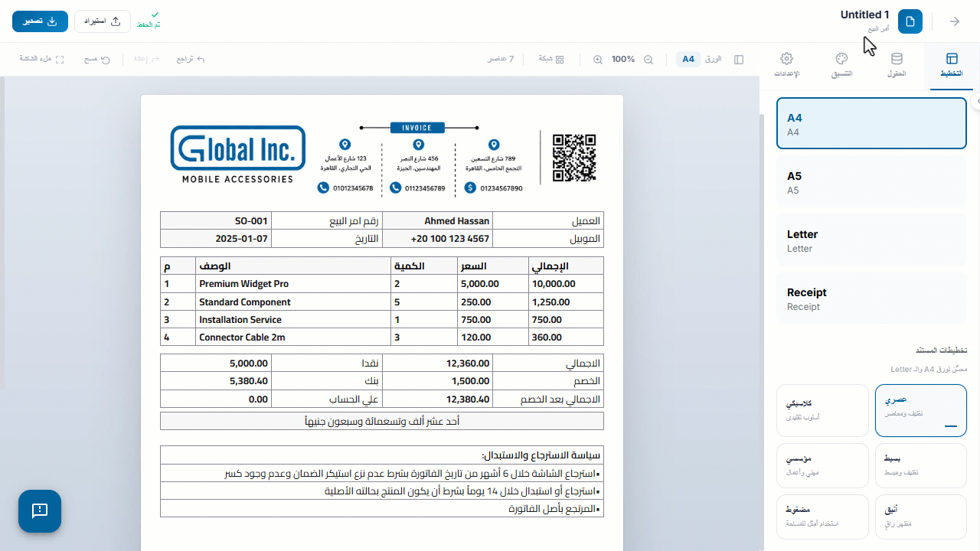Click the A4 paper size badge
The image size is (980, 551).
[x=688, y=59]
